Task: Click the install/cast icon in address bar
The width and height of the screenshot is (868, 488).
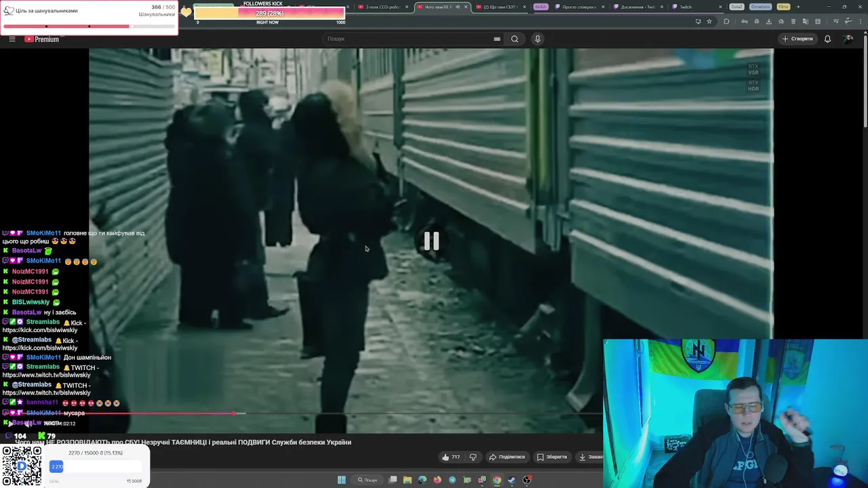Action: [698, 21]
